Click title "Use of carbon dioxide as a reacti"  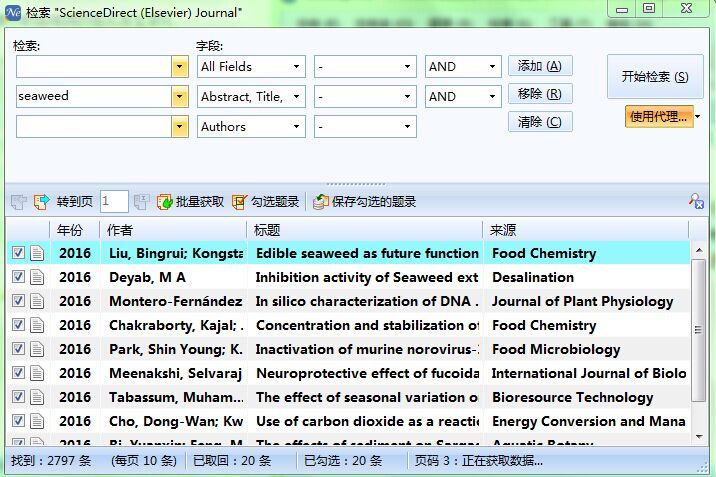tap(367, 421)
